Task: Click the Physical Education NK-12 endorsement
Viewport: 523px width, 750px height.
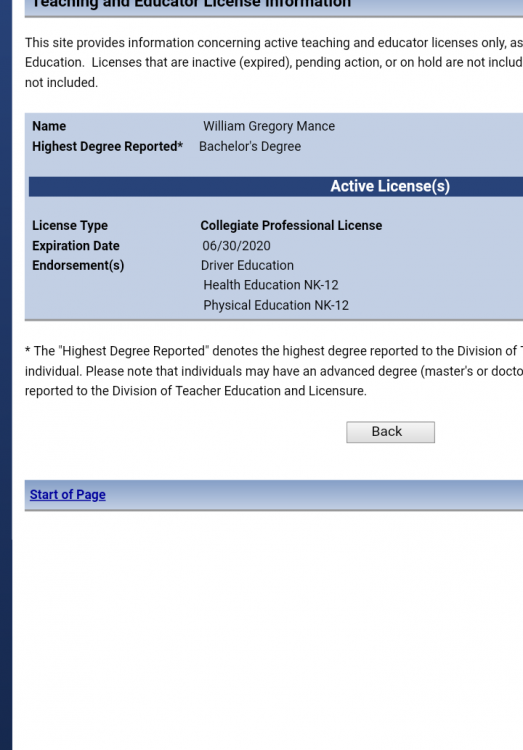Action: pyautogui.click(x=276, y=305)
